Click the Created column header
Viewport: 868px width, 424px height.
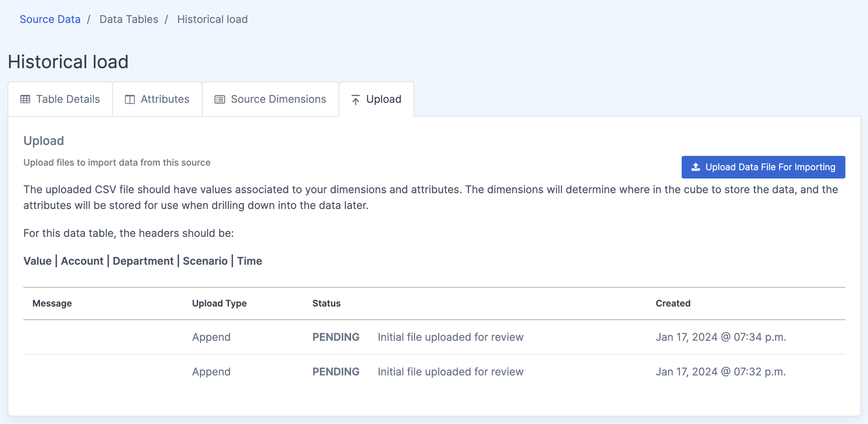[673, 303]
